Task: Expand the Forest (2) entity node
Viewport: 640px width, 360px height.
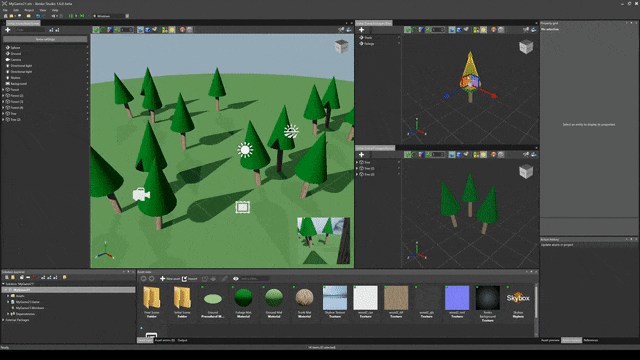Action: click(3, 96)
